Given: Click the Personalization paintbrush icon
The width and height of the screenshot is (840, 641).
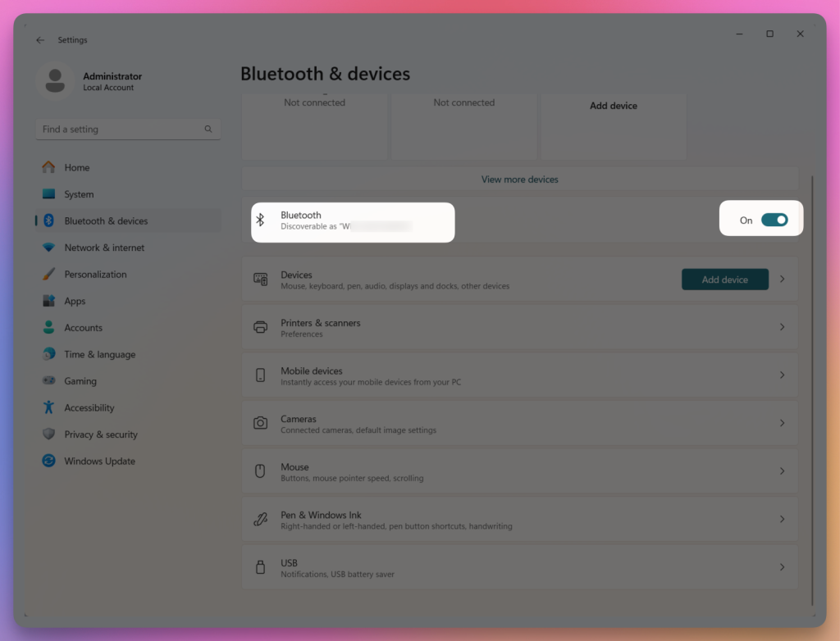Looking at the screenshot, I should [x=48, y=274].
